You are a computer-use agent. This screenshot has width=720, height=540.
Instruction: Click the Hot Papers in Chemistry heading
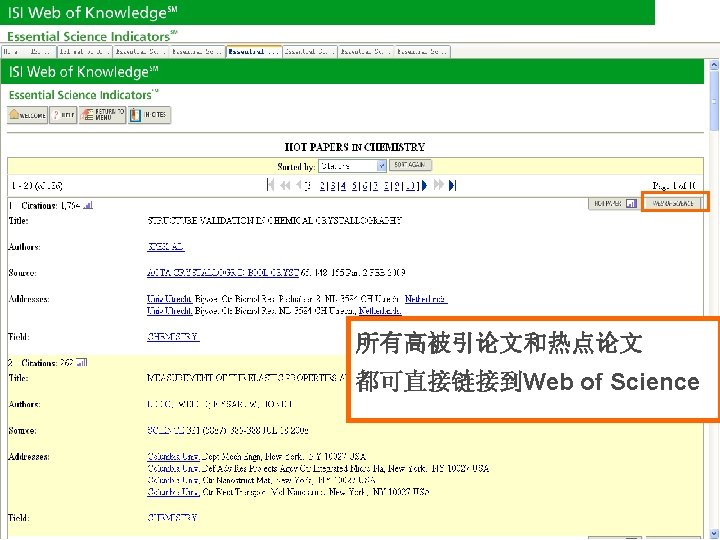[x=354, y=147]
